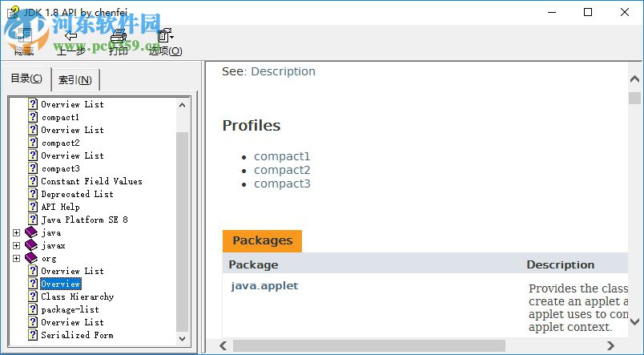Click the tree panel vertical scrollbar thumb

click(x=183, y=232)
